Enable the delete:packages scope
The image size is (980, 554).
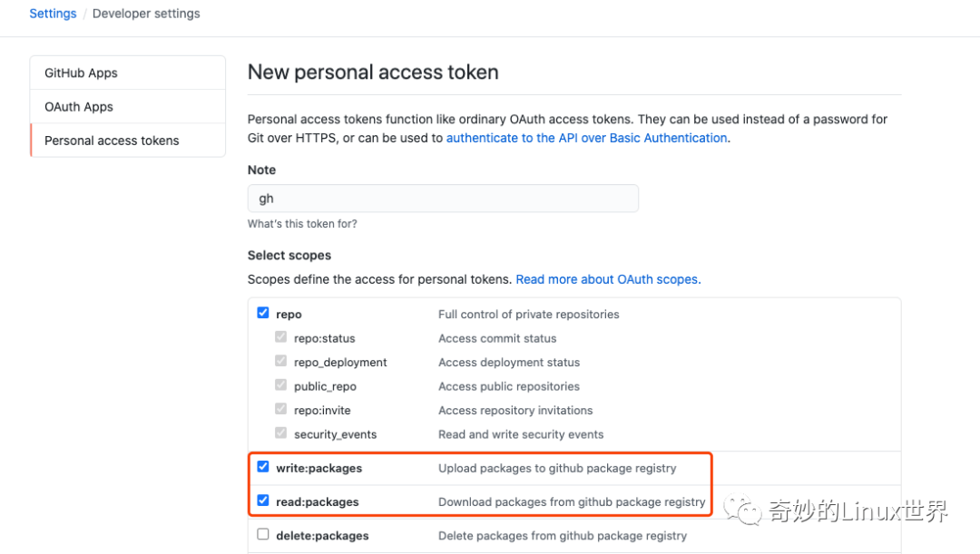(x=263, y=534)
